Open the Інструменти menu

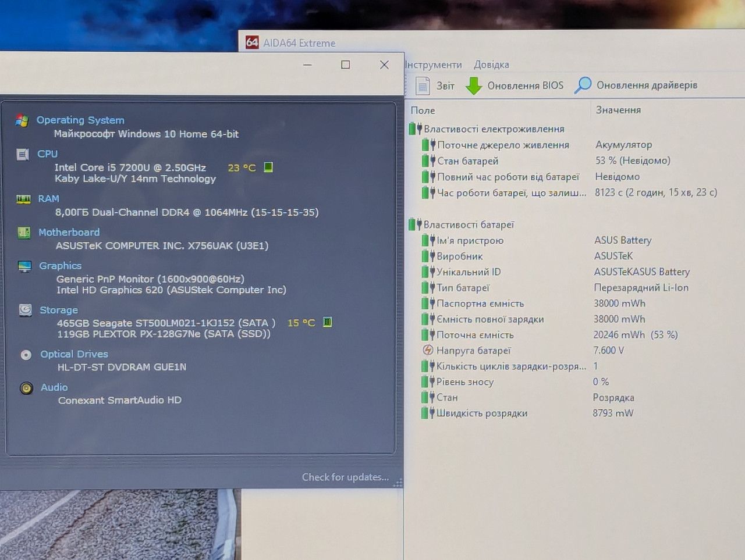(433, 65)
